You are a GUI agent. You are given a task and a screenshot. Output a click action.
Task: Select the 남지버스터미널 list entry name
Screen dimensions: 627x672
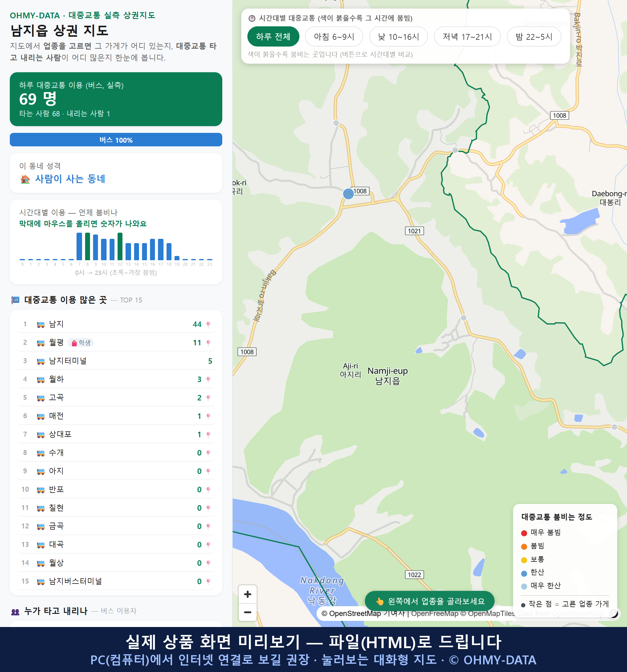coord(75,581)
